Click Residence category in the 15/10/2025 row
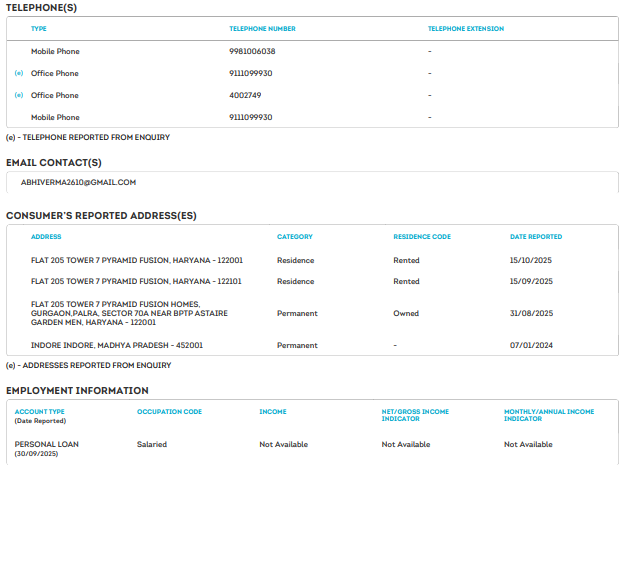627x578 pixels. pos(296,260)
